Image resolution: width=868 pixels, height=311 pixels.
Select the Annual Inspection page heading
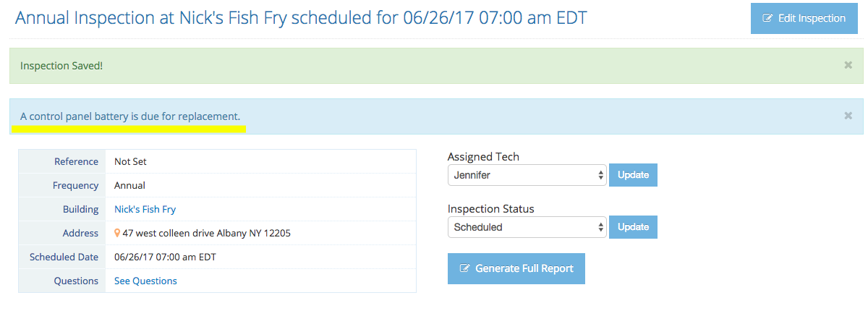tap(301, 17)
